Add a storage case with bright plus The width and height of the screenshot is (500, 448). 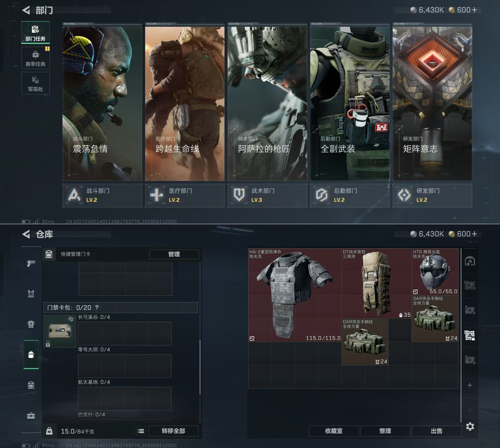click(470, 385)
